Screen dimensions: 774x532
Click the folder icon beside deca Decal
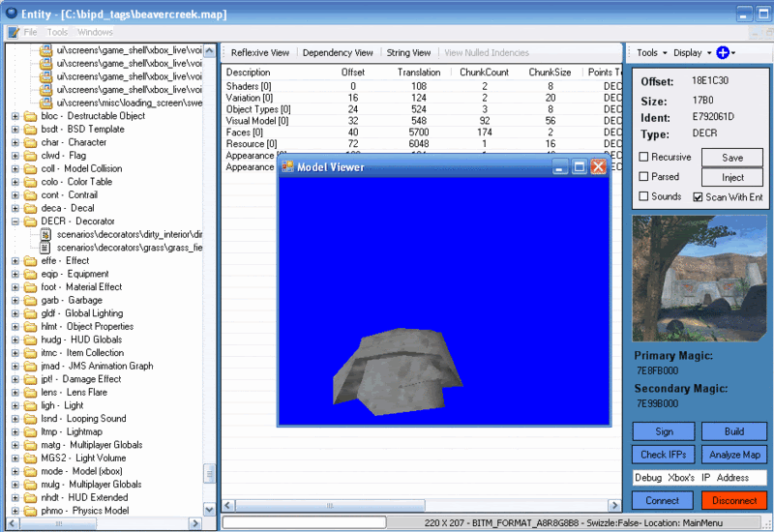[x=31, y=209]
